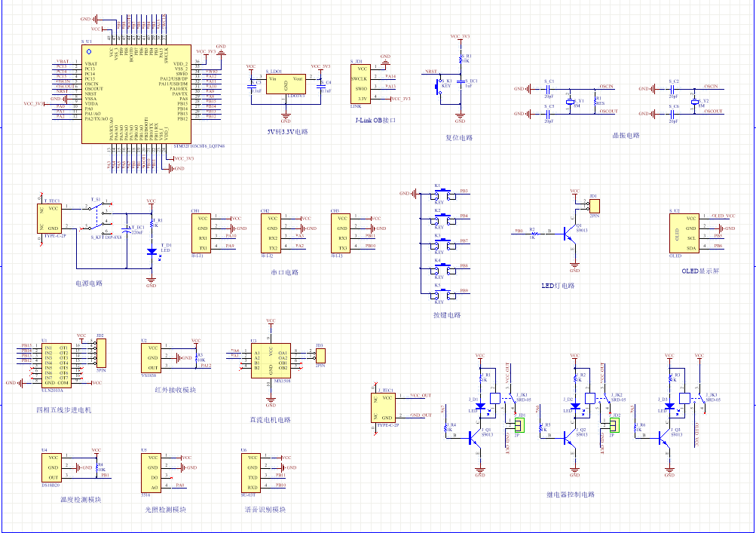The height and width of the screenshot is (533, 756).
Task: Click the K1 key button on PB3
Action: pos(443,195)
